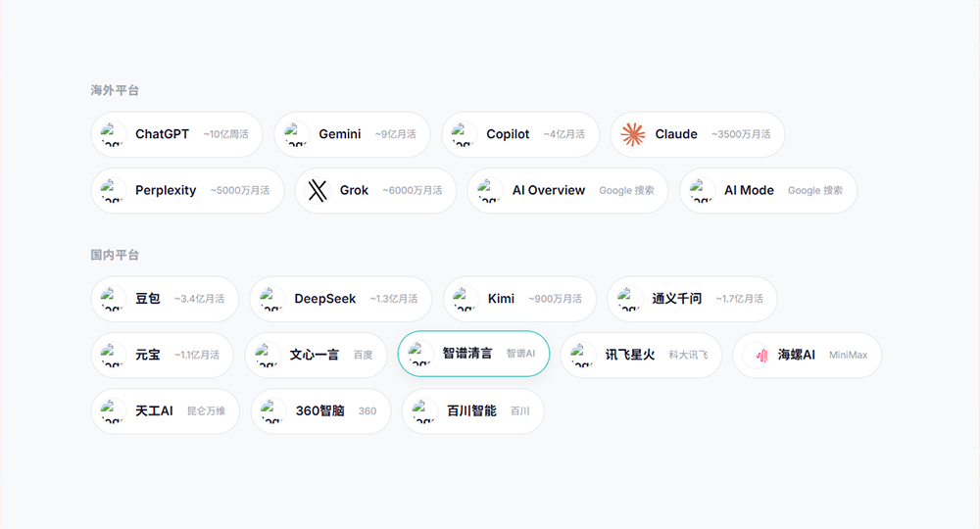Viewport: 980px width, 529px height.
Task: Click the ~3.4亿月活 label on 豆包
Action: tap(199, 299)
